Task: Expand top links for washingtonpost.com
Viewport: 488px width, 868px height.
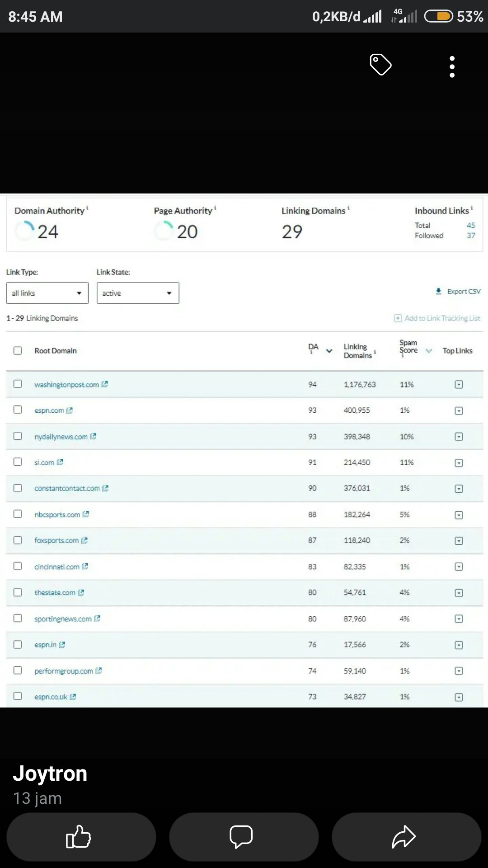Action: pos(459,385)
